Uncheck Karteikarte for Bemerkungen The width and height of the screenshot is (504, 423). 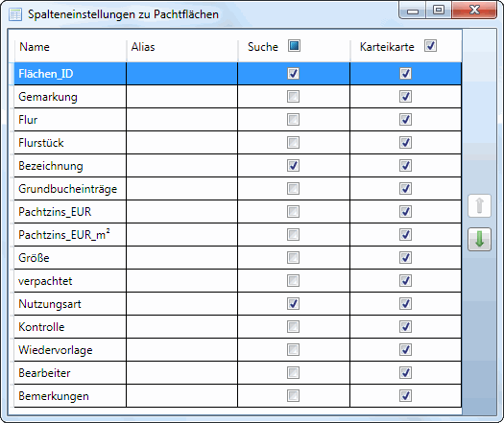pyautogui.click(x=405, y=395)
